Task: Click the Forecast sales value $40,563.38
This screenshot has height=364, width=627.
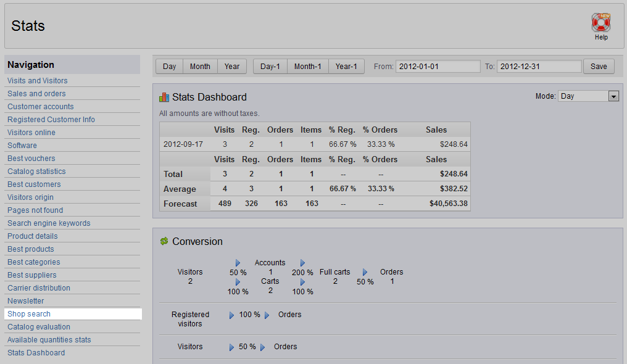Action: (448, 204)
